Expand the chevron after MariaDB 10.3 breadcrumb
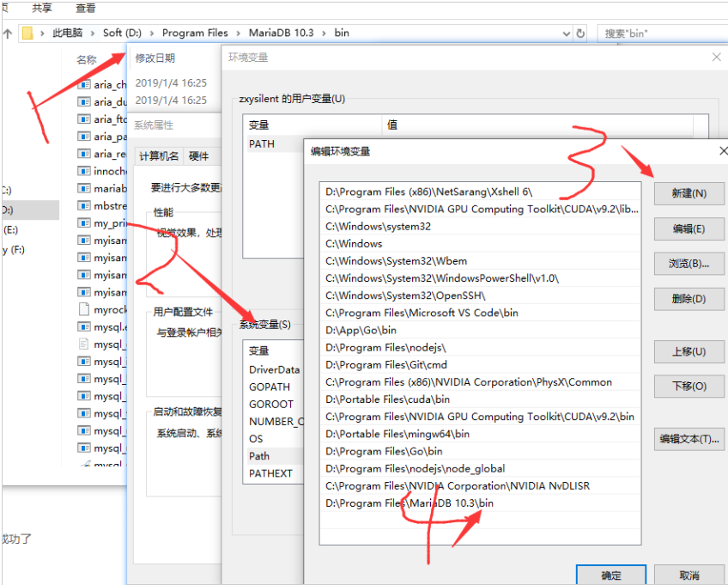 point(325,34)
